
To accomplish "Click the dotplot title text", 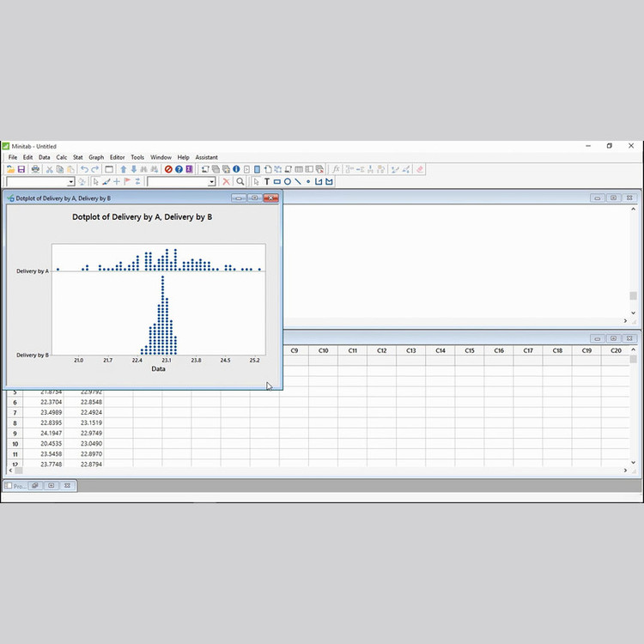I will coord(142,217).
